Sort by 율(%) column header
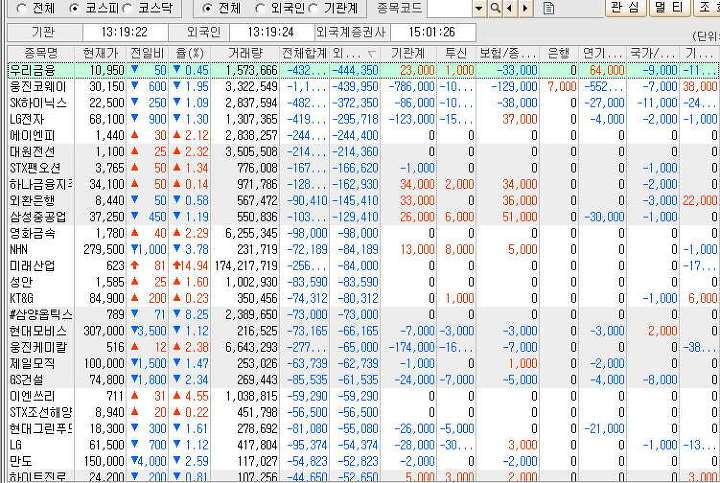The width and height of the screenshot is (720, 483). point(189,53)
